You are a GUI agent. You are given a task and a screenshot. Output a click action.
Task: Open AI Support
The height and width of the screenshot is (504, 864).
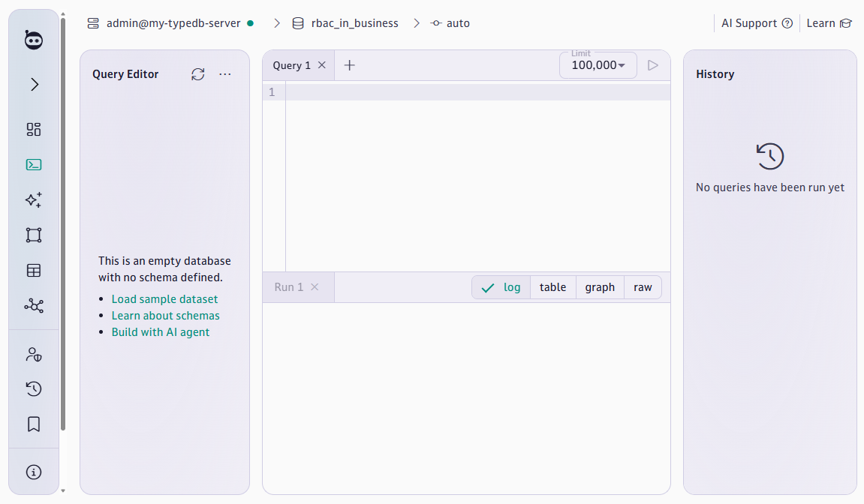click(757, 23)
